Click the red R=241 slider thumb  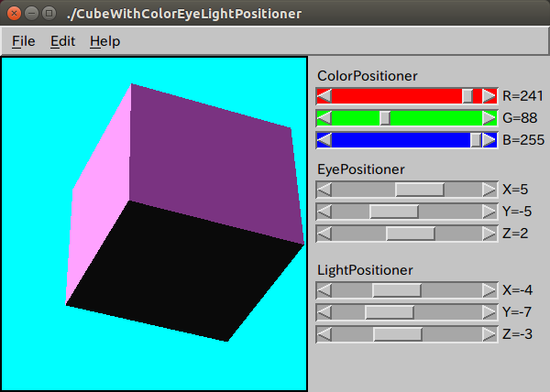click(467, 96)
